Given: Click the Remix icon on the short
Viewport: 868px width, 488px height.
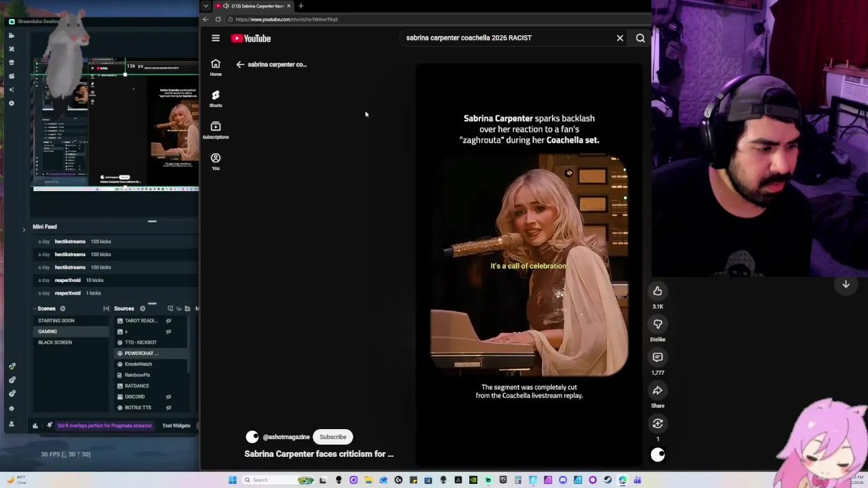Looking at the screenshot, I should tap(658, 424).
